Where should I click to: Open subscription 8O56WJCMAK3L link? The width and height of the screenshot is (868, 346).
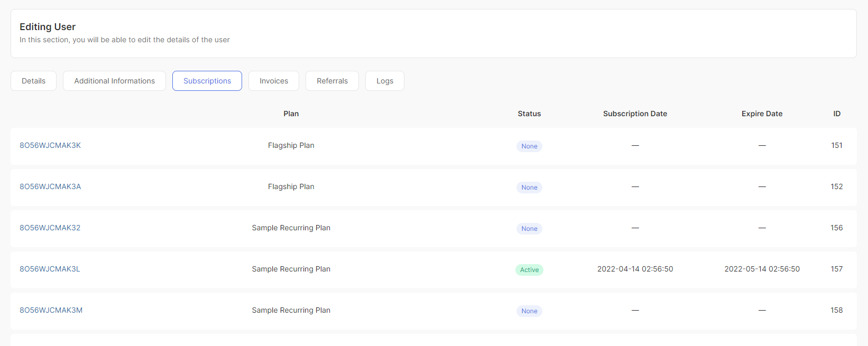click(50, 269)
